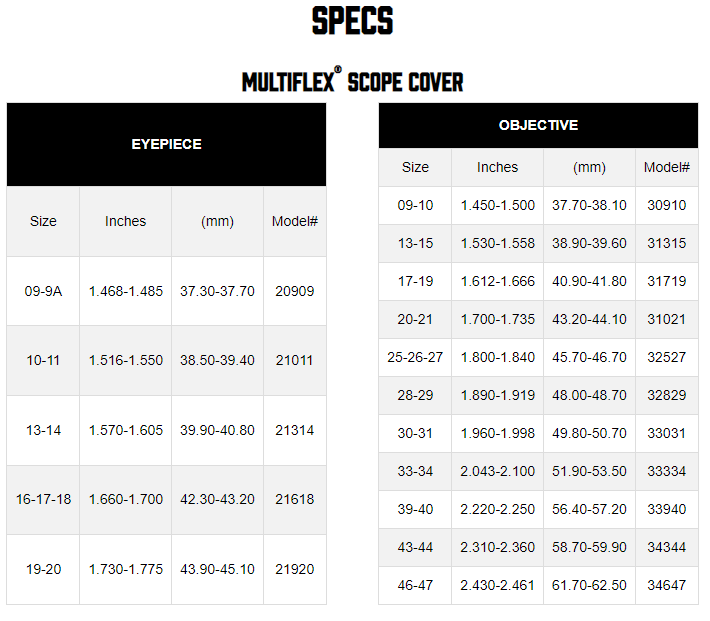Select objective size 43-44 cell

click(415, 547)
